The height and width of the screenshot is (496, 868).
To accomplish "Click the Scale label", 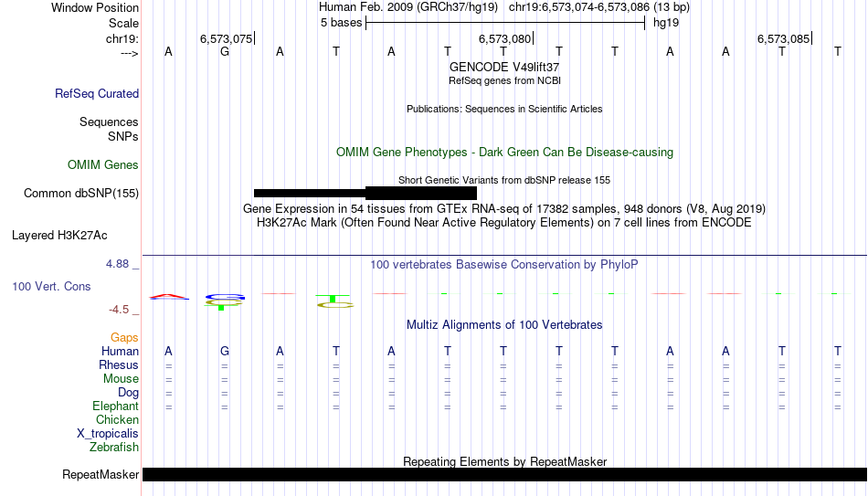I will [x=123, y=23].
